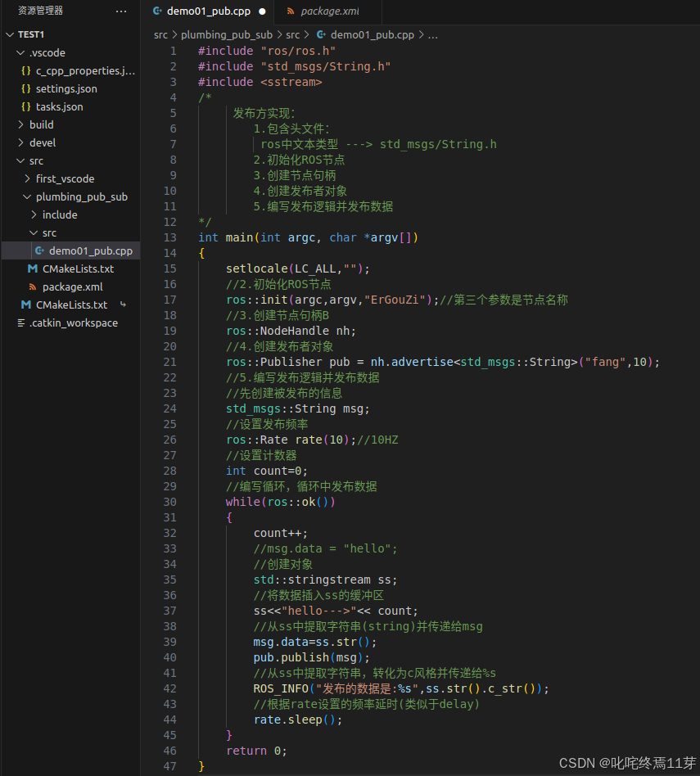Screen dimensions: 700x776
Task: Click the XML icon on the package.xml tab
Action: (291, 11)
